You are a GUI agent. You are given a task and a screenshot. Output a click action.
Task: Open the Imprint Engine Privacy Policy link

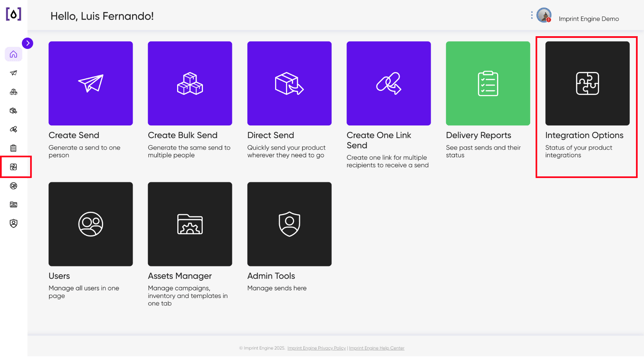tap(316, 348)
